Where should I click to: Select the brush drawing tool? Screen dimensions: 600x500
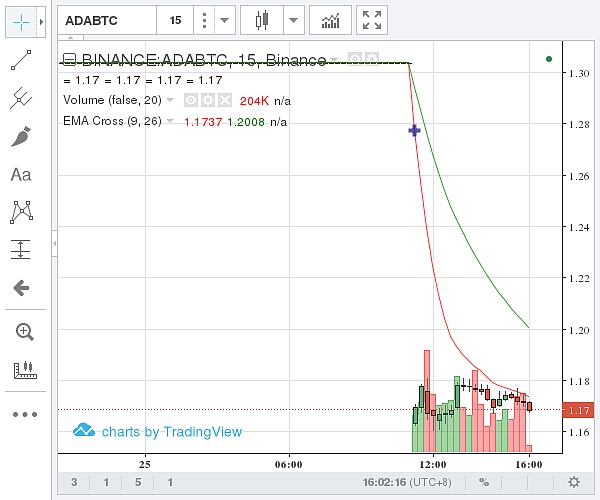pyautogui.click(x=21, y=137)
